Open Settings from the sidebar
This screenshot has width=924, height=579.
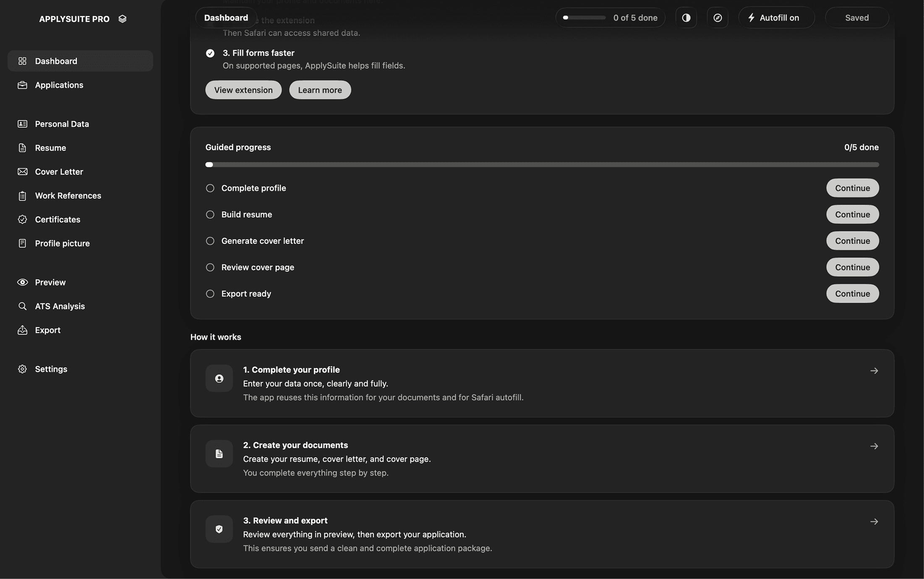pos(51,369)
